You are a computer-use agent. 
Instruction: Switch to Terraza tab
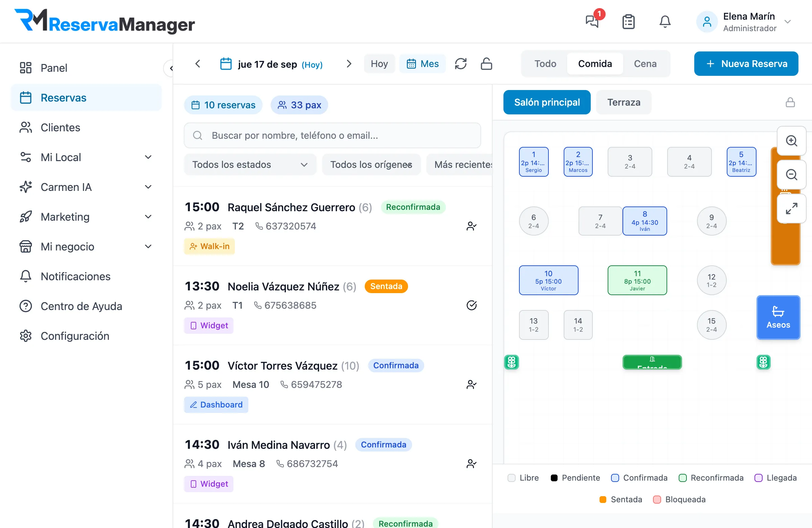point(624,103)
